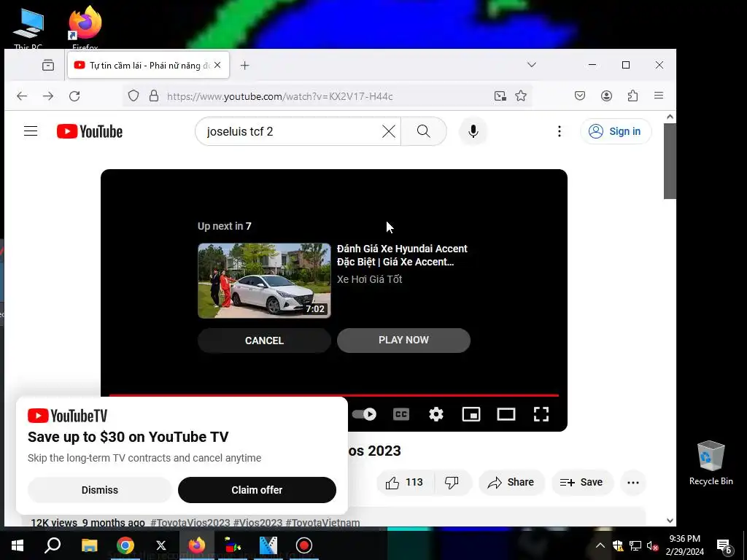Viewport: 747px width, 560px height.
Task: Click Sign in button
Action: [x=616, y=131]
